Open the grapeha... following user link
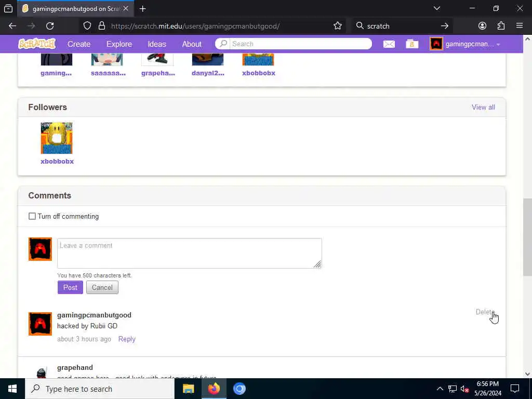 coord(158,73)
